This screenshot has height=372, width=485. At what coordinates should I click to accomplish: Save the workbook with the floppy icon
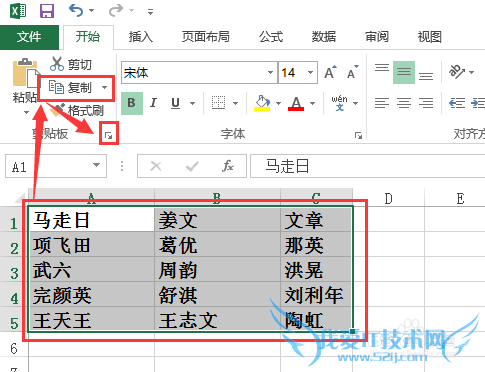47,11
